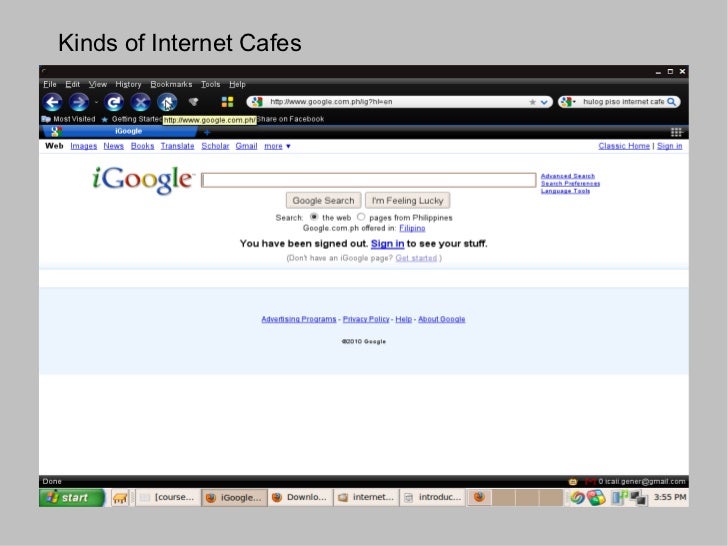This screenshot has height=546, width=728.
Task: Open the Gmail link
Action: tap(246, 146)
